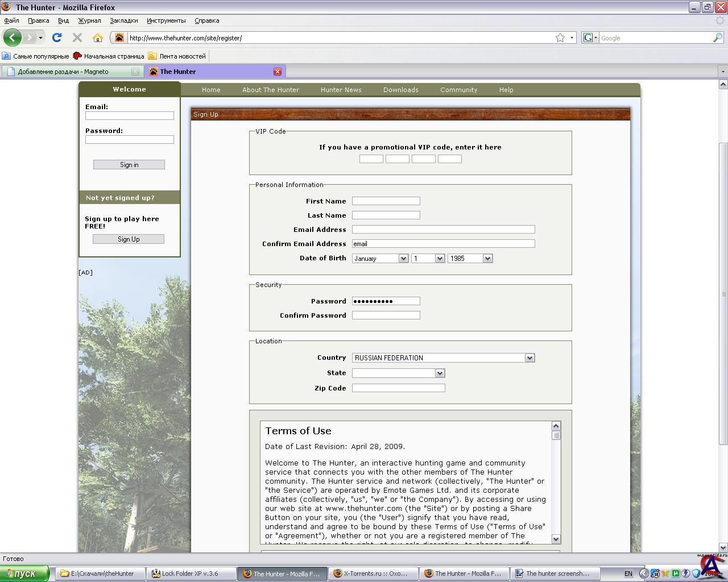Image resolution: width=728 pixels, height=582 pixels.
Task: Open the back history dropdown arrow
Action: coord(40,38)
